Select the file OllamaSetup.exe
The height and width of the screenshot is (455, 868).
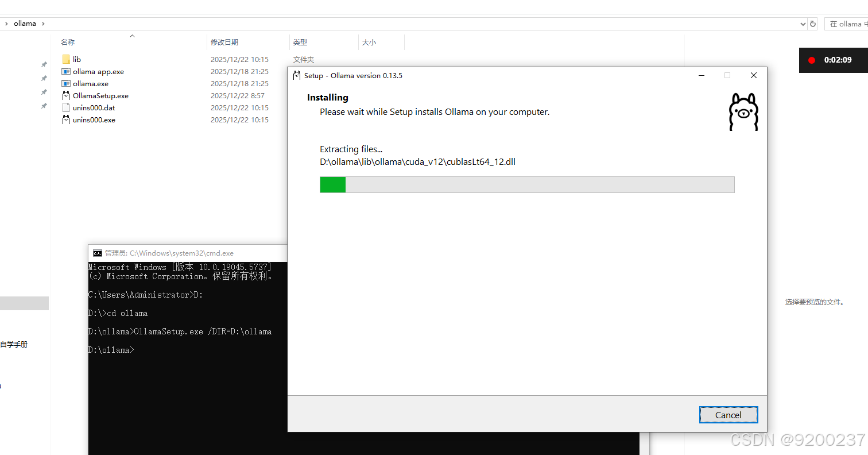coord(100,95)
